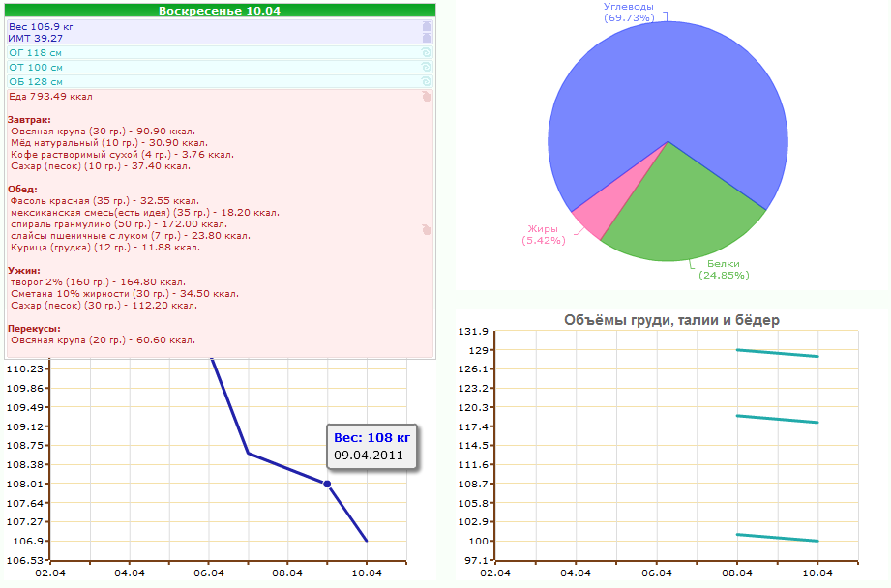891x588 pixels.
Task: Click the 06.04 x-axis label on weight chart
Action: [209, 573]
